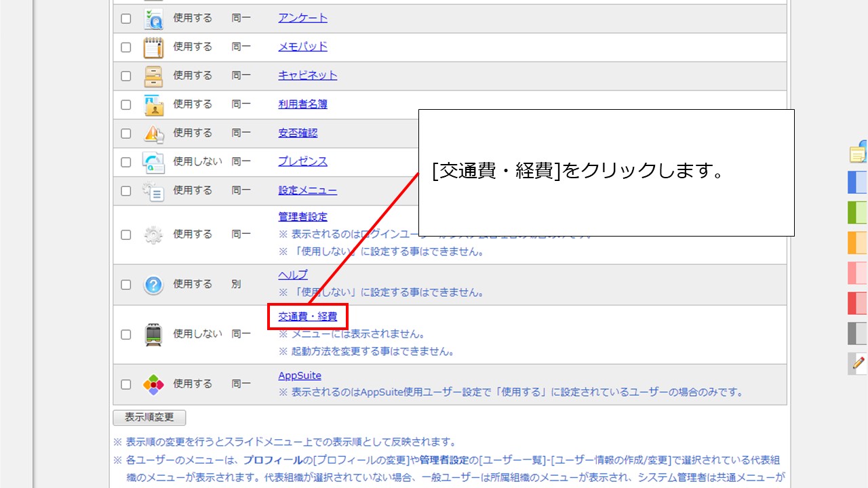Open the 管理者設定 link in the list
This screenshot has height=488, width=868.
302,217
